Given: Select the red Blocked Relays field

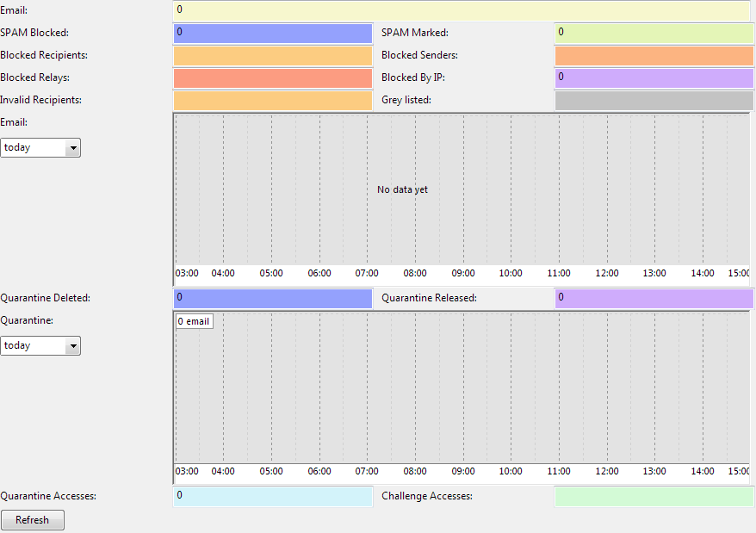Looking at the screenshot, I should pyautogui.click(x=272, y=78).
